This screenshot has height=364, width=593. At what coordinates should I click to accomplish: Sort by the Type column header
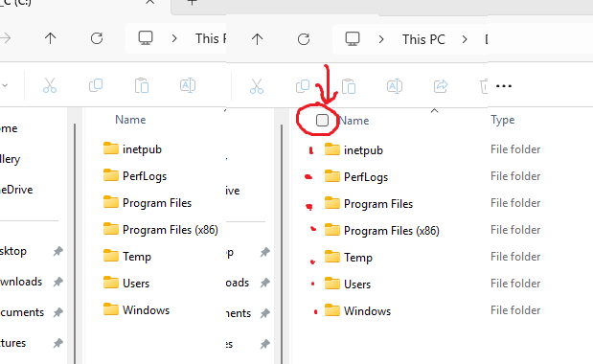[503, 120]
